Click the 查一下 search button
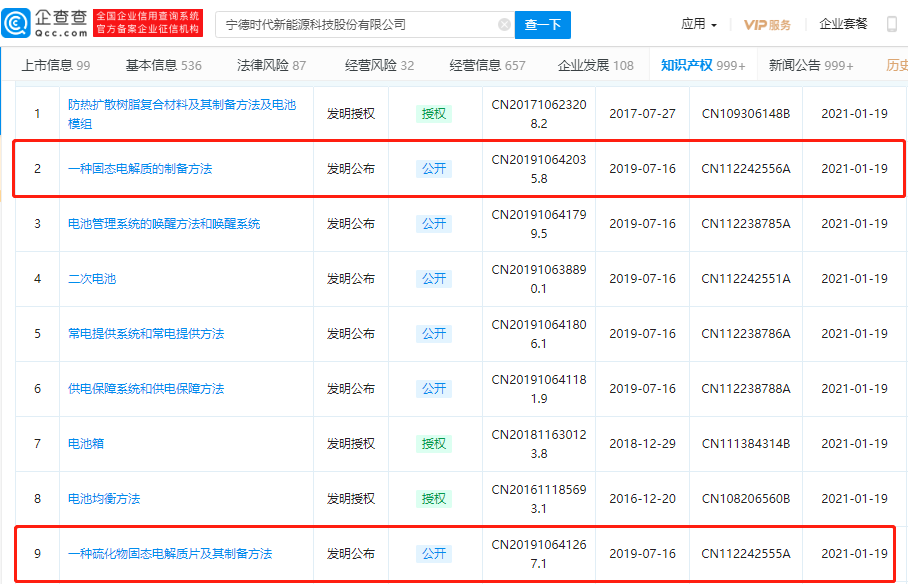The image size is (909, 586). point(542,24)
